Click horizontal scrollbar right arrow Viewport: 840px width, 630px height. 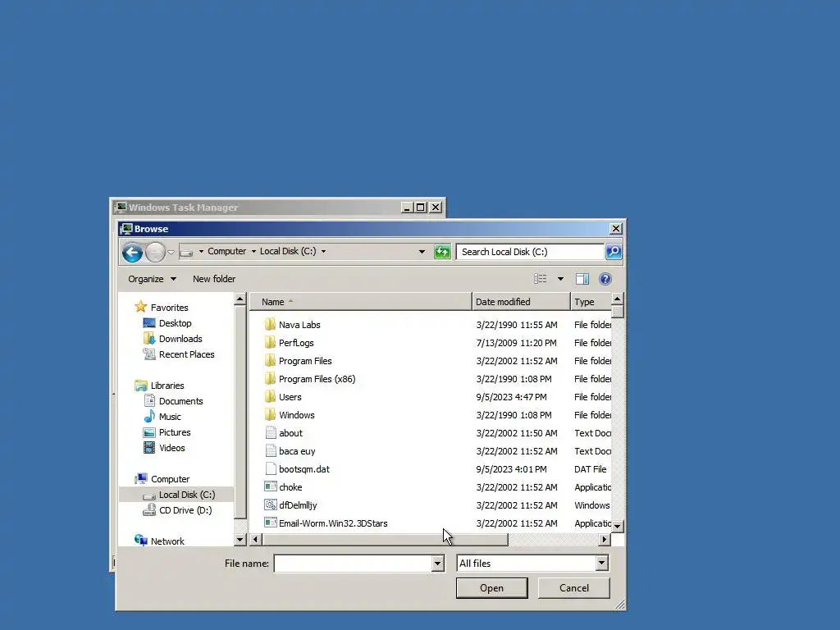click(605, 540)
